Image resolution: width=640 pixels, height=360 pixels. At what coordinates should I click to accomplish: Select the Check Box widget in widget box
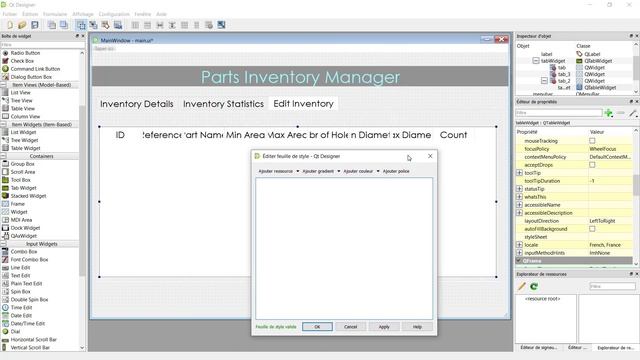[x=22, y=61]
